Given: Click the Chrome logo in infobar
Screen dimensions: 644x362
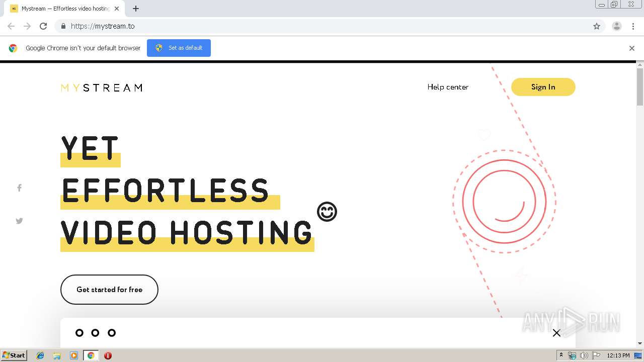Looking at the screenshot, I should coord(13,48).
